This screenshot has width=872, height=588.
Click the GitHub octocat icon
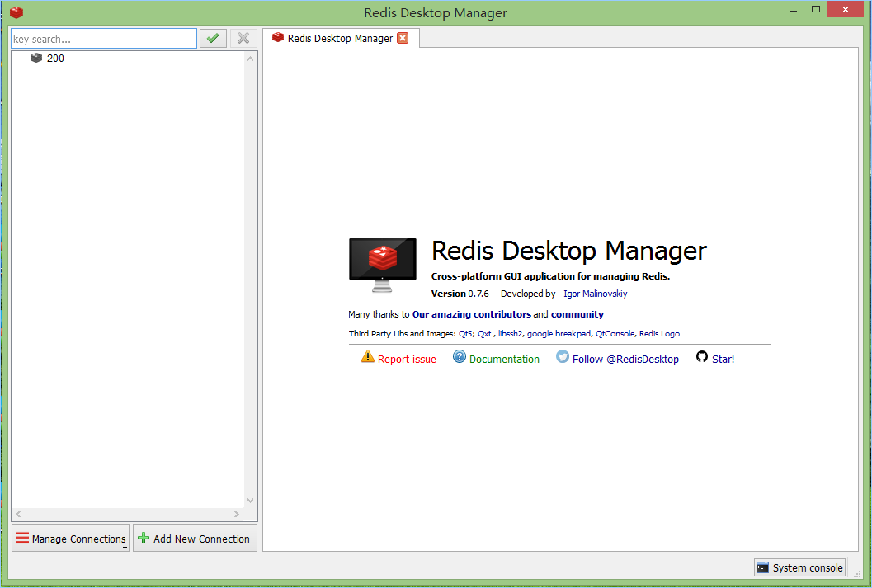(x=702, y=356)
